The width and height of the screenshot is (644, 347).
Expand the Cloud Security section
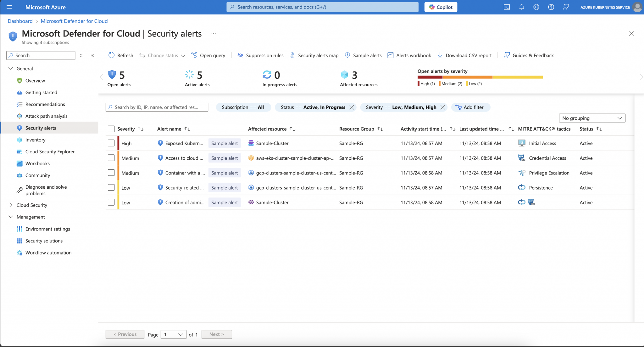tap(10, 205)
